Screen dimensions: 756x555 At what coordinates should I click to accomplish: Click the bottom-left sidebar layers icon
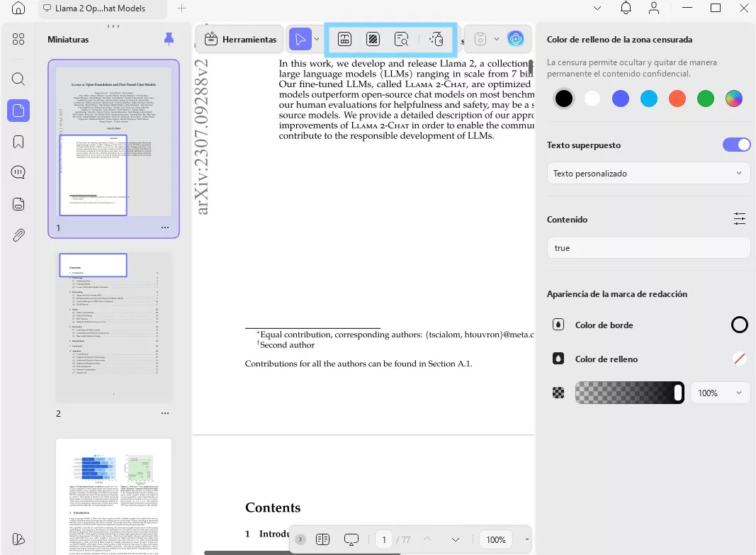18,539
